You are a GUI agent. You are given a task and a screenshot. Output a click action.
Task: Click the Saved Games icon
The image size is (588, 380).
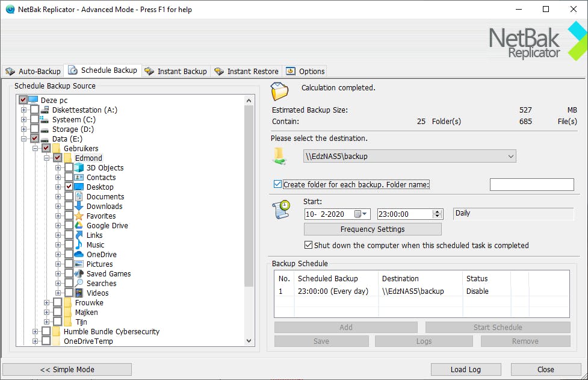79,274
